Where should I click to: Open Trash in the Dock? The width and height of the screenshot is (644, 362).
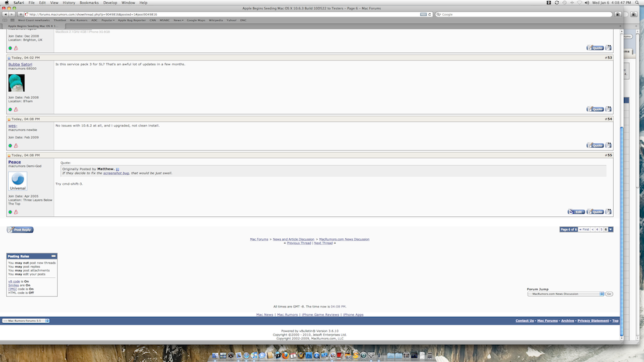point(430,356)
